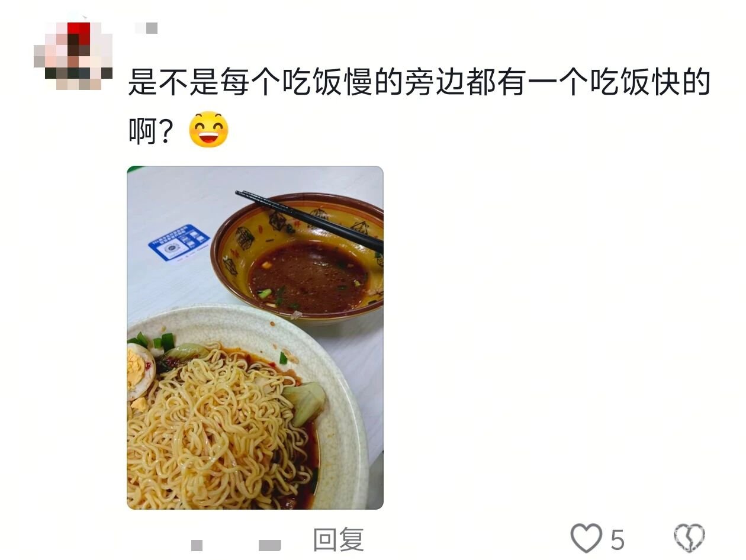Image resolution: width=746 pixels, height=560 pixels.
Task: Tap the laughing emoji after 啊?
Action: (x=208, y=130)
